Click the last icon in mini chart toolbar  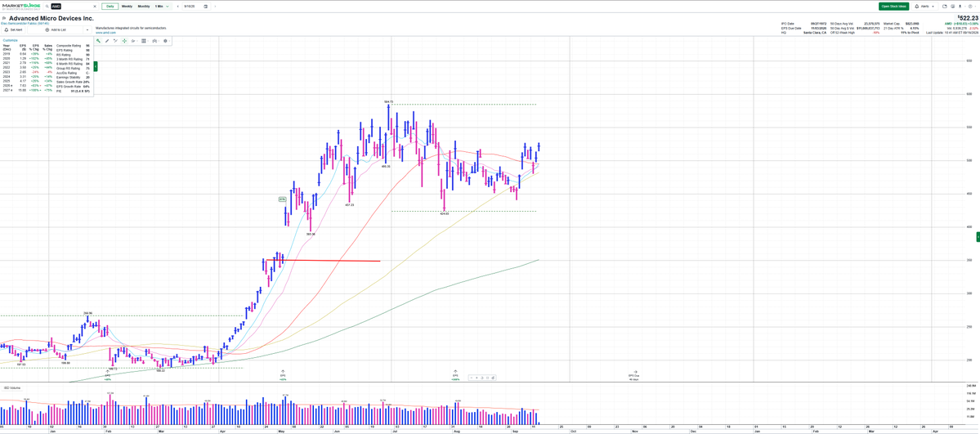493,378
